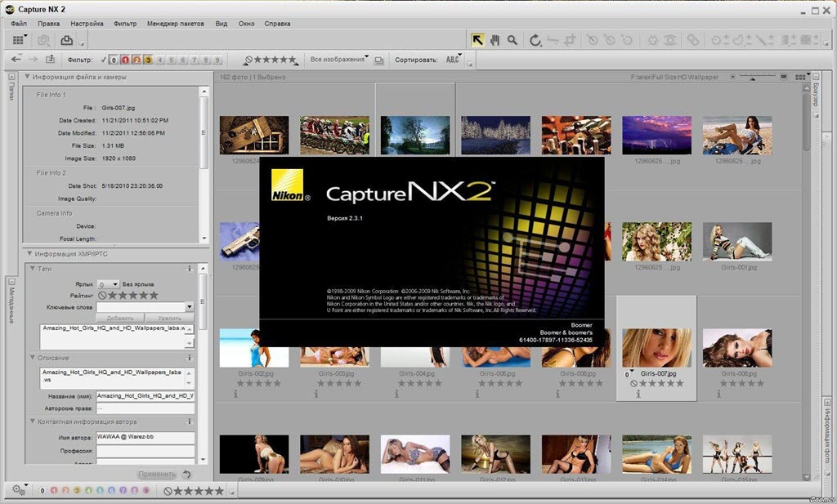Click the Имя автора input field
This screenshot has width=837, height=504.
point(145,437)
